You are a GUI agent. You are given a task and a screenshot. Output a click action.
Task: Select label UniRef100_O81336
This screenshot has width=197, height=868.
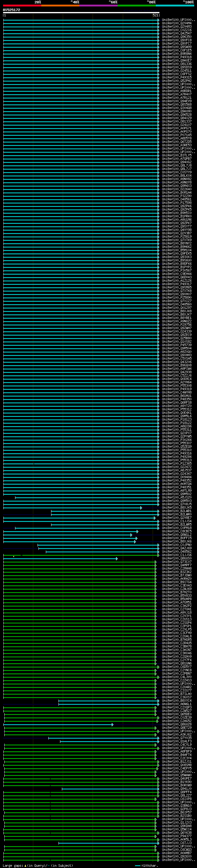176,64
